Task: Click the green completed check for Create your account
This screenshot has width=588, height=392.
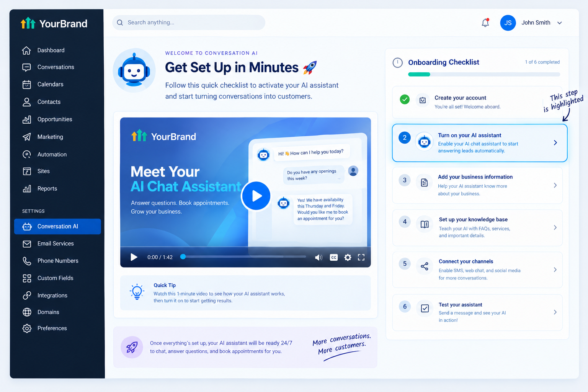Action: click(x=405, y=100)
